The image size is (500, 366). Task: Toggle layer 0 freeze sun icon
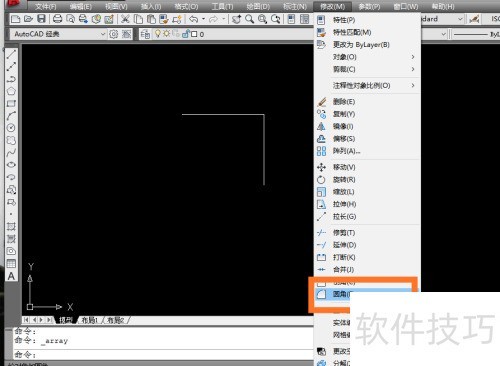pos(166,34)
